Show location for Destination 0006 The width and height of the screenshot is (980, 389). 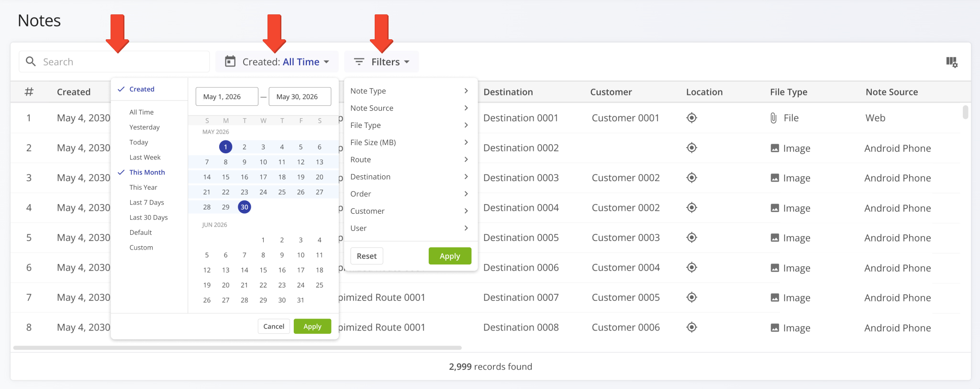pos(691,267)
